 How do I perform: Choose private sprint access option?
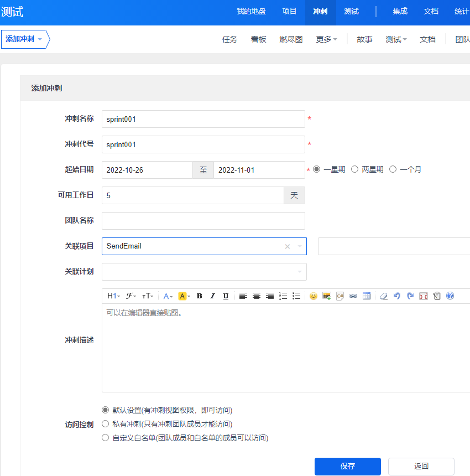coord(105,424)
